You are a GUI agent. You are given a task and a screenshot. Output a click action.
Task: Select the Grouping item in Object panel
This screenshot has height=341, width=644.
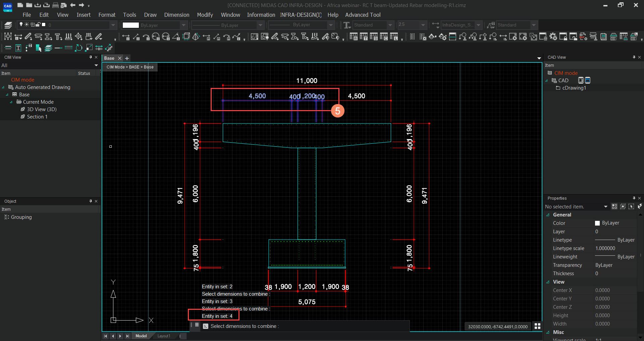pos(21,217)
